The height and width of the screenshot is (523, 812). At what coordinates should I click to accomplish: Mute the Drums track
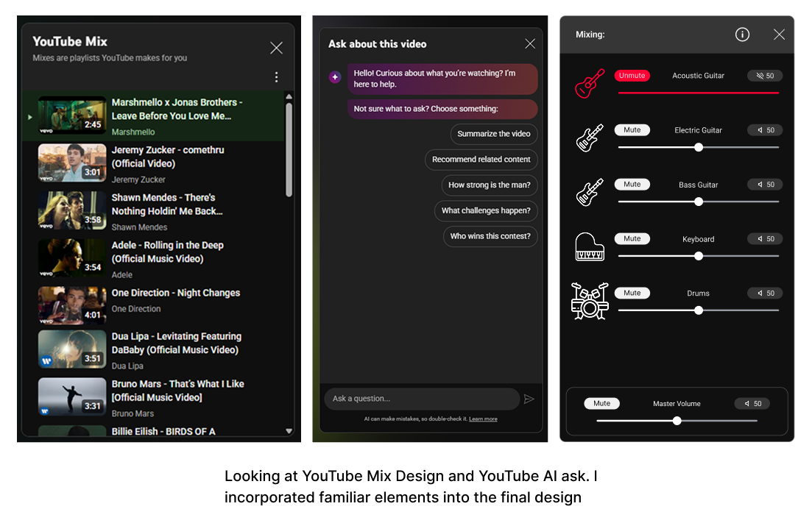(632, 293)
